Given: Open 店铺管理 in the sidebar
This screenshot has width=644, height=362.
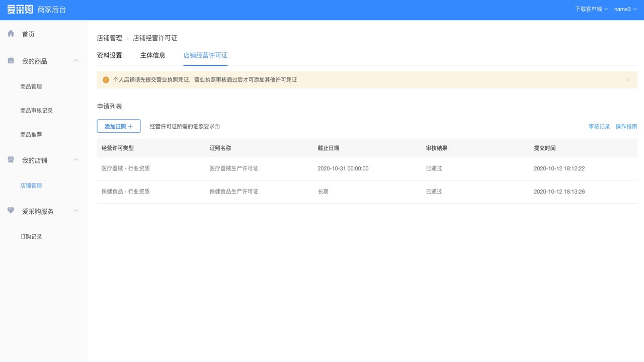Looking at the screenshot, I should click(x=31, y=186).
